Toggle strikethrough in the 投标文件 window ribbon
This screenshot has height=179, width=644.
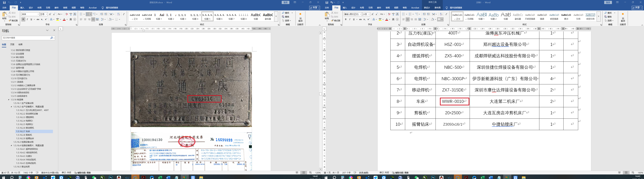point(38,19)
